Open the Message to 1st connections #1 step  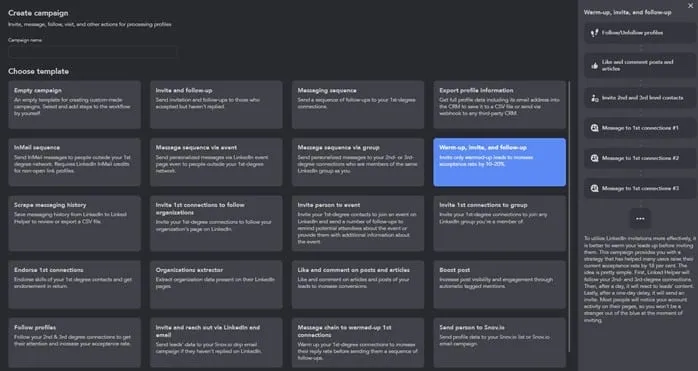point(640,128)
